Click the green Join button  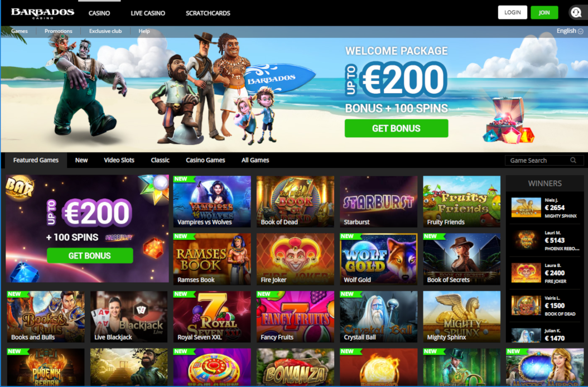(544, 12)
